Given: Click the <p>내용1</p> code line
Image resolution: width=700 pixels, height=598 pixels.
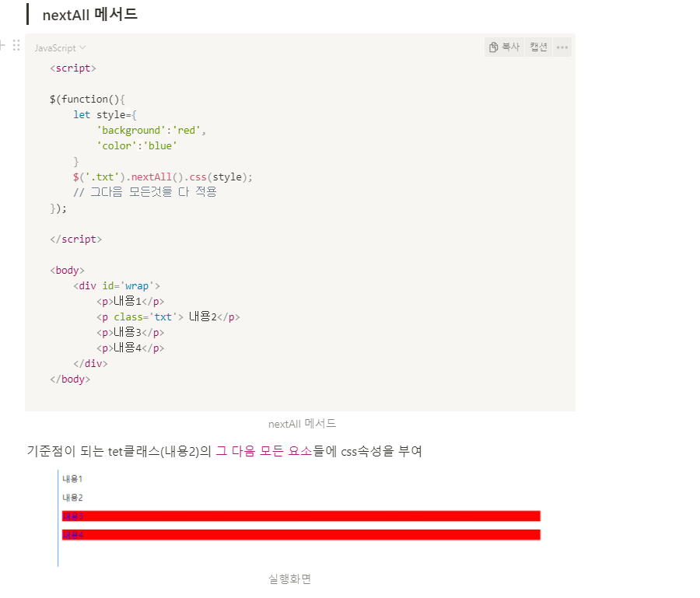Looking at the screenshot, I should click(131, 301).
